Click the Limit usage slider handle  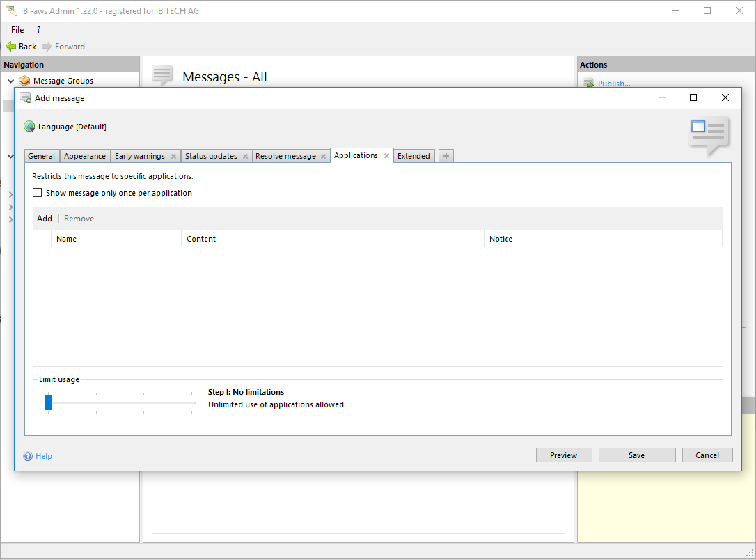pos(48,402)
